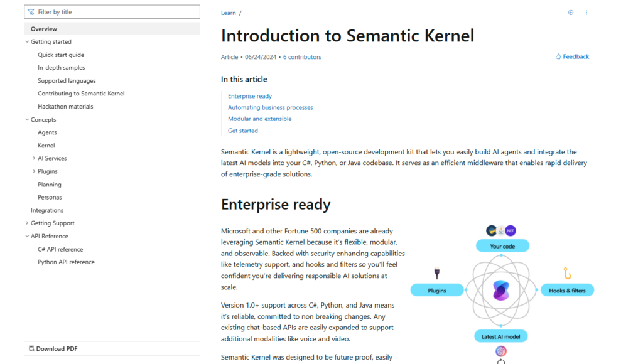The width and height of the screenshot is (643, 364).
Task: Open the three-dot more options menu
Action: pos(586,13)
